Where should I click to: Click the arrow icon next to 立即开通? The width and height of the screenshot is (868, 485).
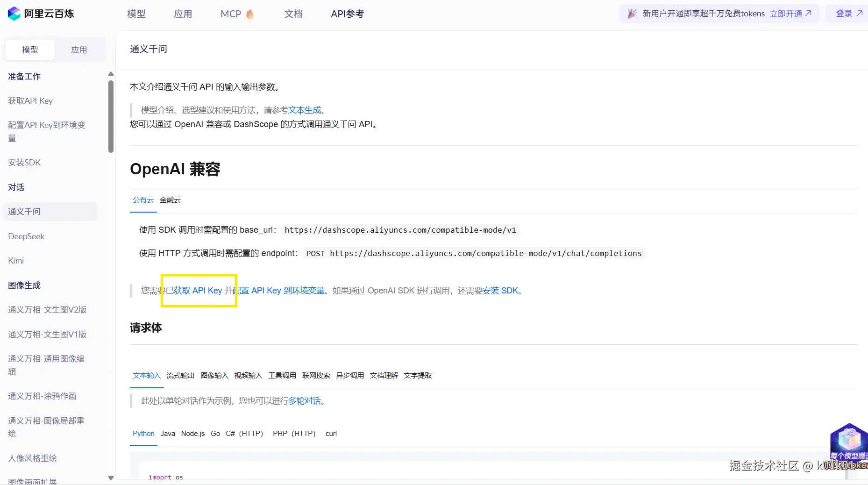pyautogui.click(x=808, y=13)
